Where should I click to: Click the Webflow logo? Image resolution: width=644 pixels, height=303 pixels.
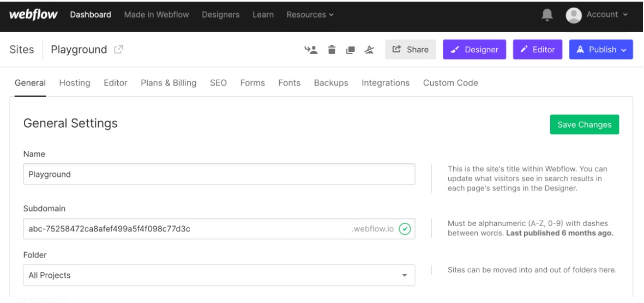34,14
